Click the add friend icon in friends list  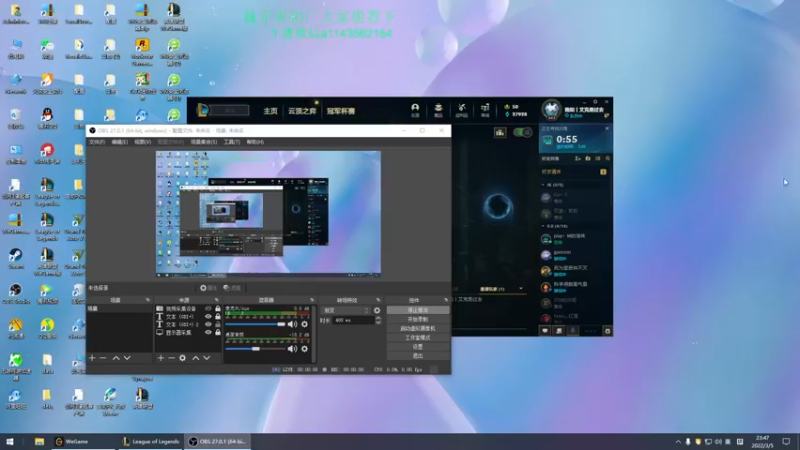[578, 159]
